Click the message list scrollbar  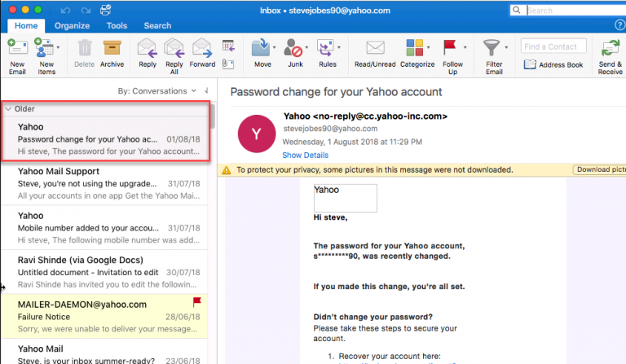tap(213, 116)
